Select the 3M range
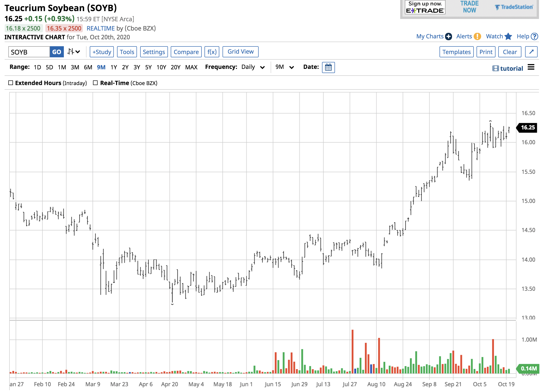Viewport: 545px width, 392px height. 75,67
